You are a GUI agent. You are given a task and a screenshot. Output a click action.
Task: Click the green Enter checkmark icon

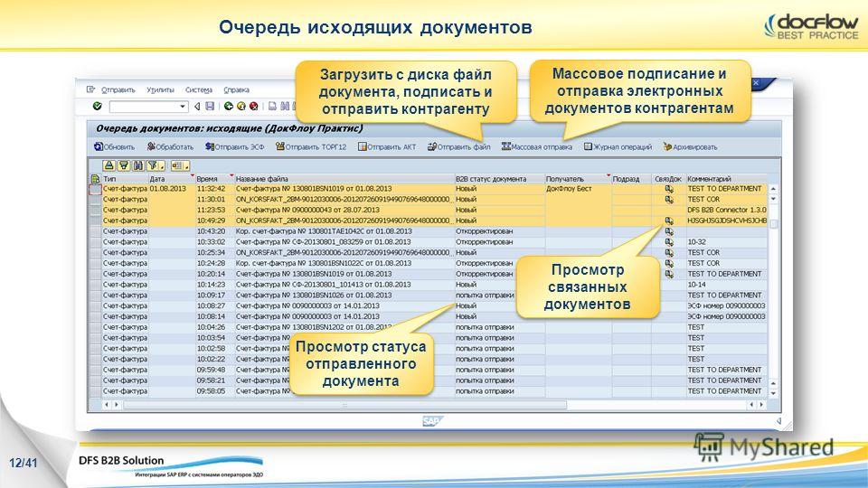[98, 107]
